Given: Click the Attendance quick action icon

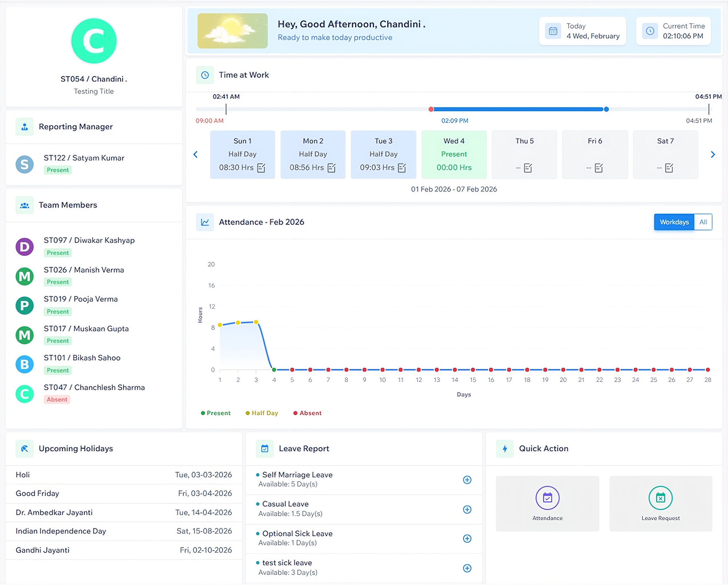Looking at the screenshot, I should pos(547,497).
